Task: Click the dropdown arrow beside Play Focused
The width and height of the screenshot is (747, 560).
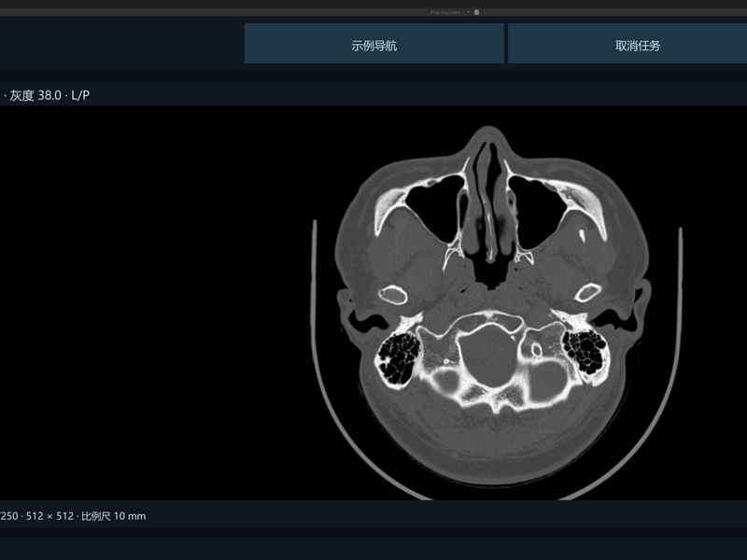Action: [469, 12]
